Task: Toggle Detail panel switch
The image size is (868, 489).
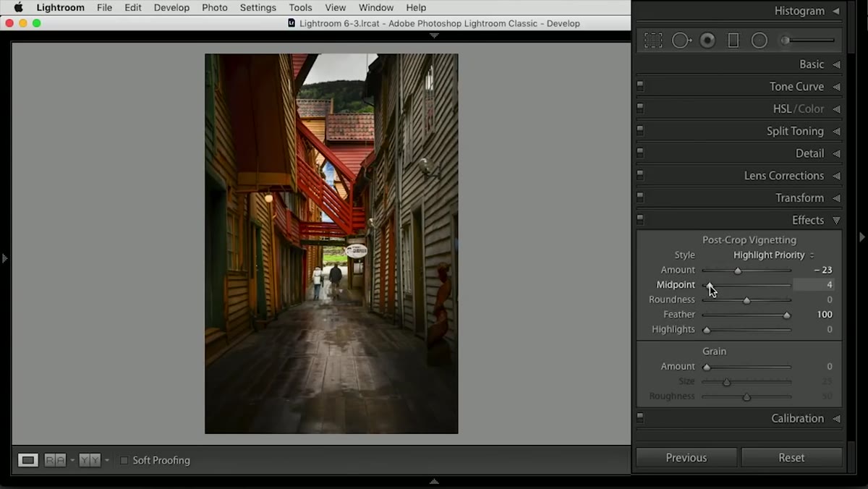Action: pos(640,153)
